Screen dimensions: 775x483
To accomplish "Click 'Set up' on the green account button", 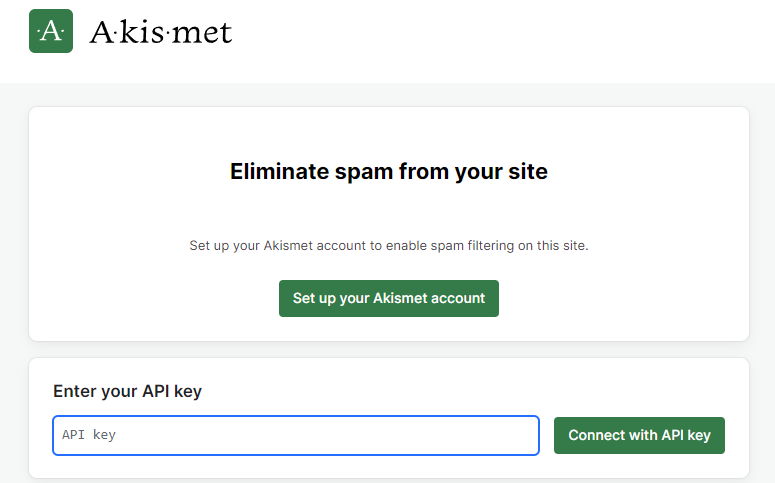I will pyautogui.click(x=314, y=298).
